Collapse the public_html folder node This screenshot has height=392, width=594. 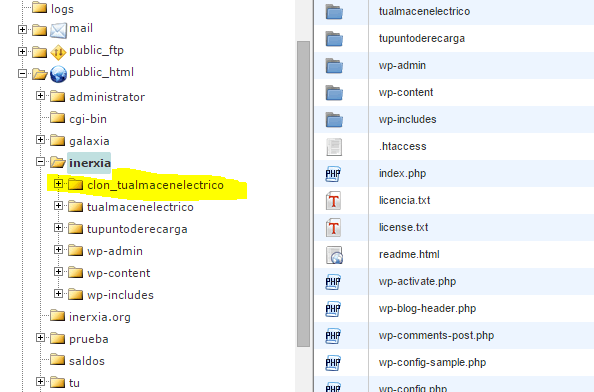point(22,73)
